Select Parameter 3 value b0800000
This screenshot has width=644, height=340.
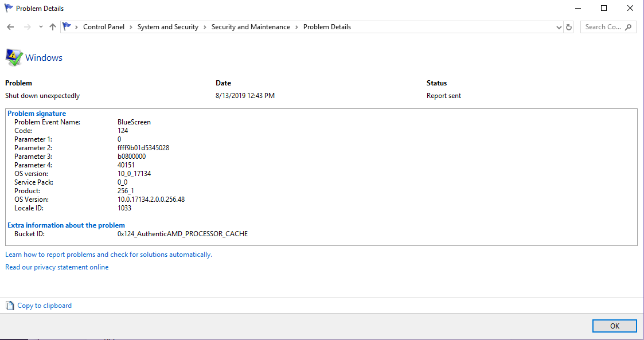click(131, 157)
